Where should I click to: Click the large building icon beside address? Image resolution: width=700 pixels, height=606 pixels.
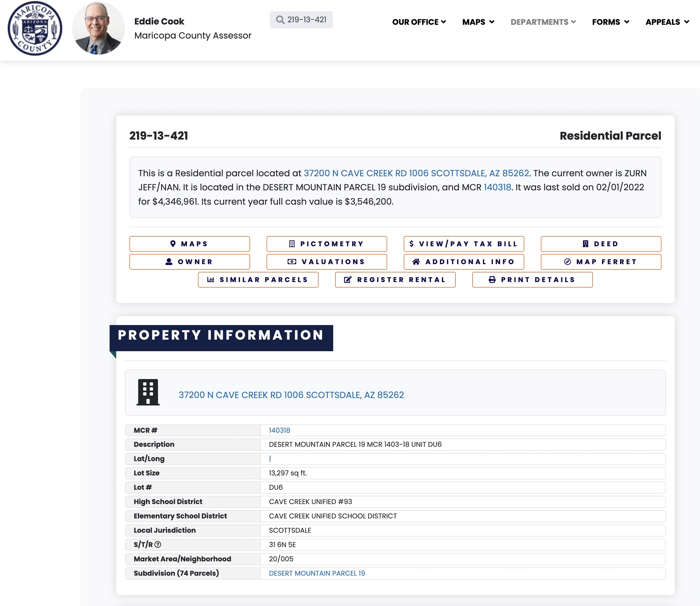tap(148, 392)
